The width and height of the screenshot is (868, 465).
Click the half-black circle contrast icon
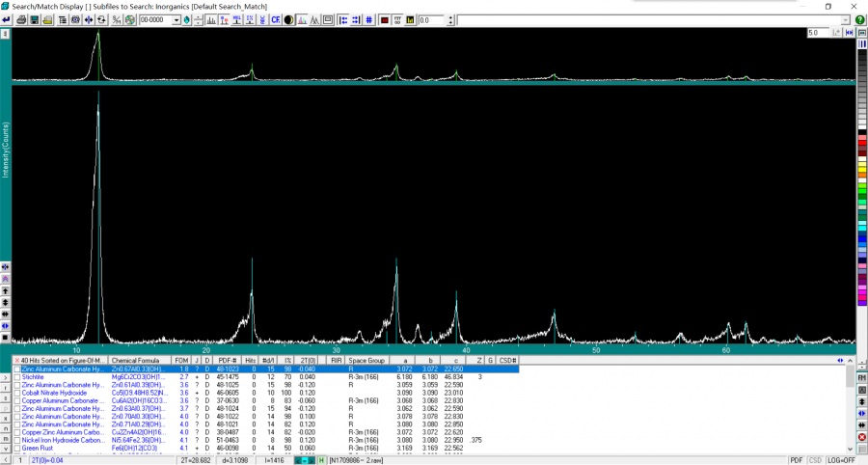click(x=288, y=20)
